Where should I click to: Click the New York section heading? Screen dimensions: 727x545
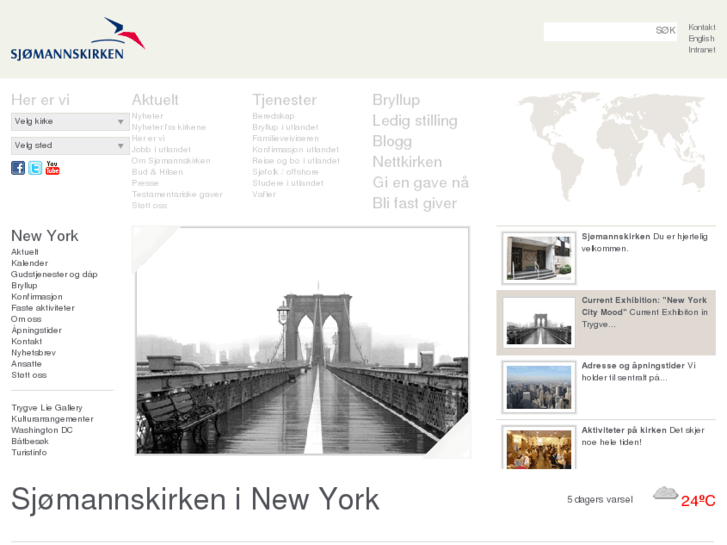click(x=45, y=236)
